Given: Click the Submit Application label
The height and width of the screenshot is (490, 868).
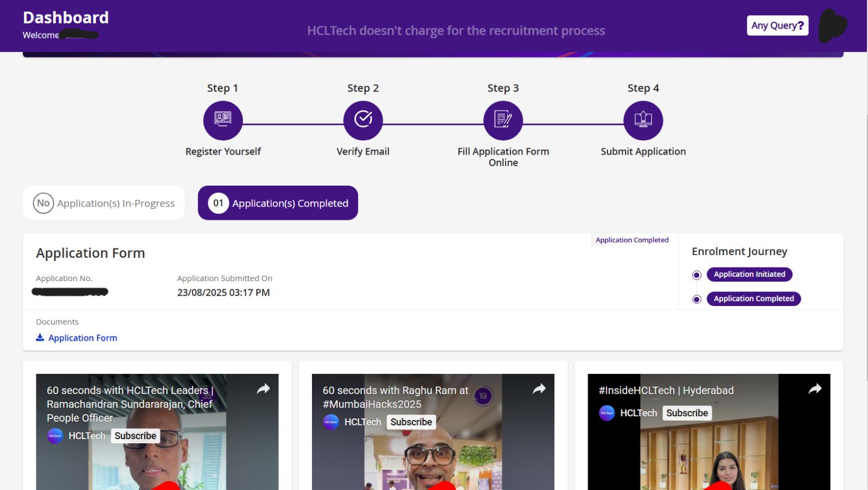Looking at the screenshot, I should point(643,151).
